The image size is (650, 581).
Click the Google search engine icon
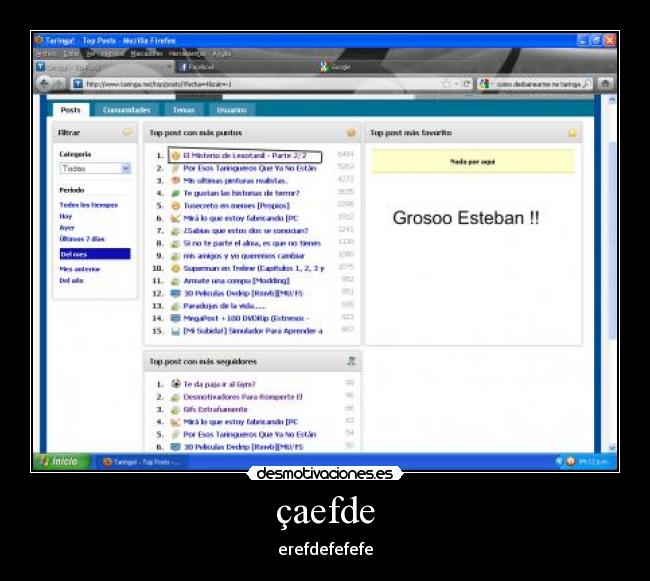(484, 84)
